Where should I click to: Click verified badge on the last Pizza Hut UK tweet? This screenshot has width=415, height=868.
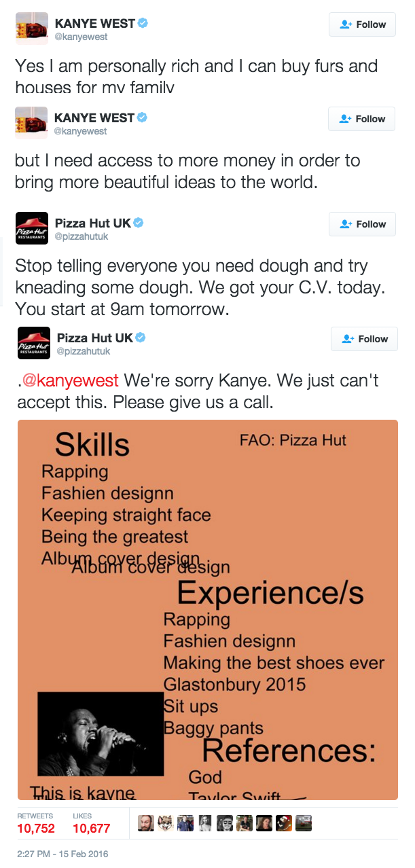[141, 338]
